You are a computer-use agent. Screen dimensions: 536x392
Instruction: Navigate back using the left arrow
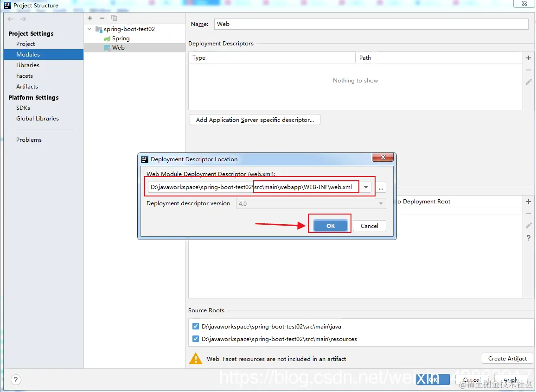point(11,19)
